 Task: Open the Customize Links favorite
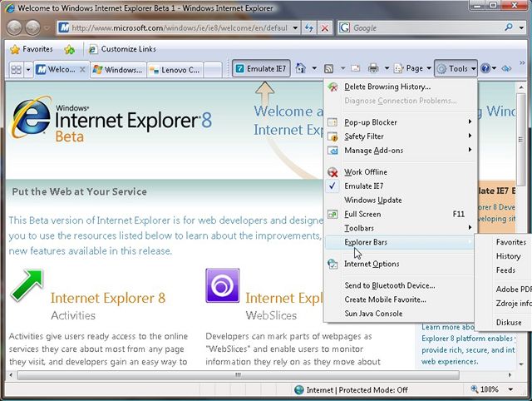pos(122,49)
